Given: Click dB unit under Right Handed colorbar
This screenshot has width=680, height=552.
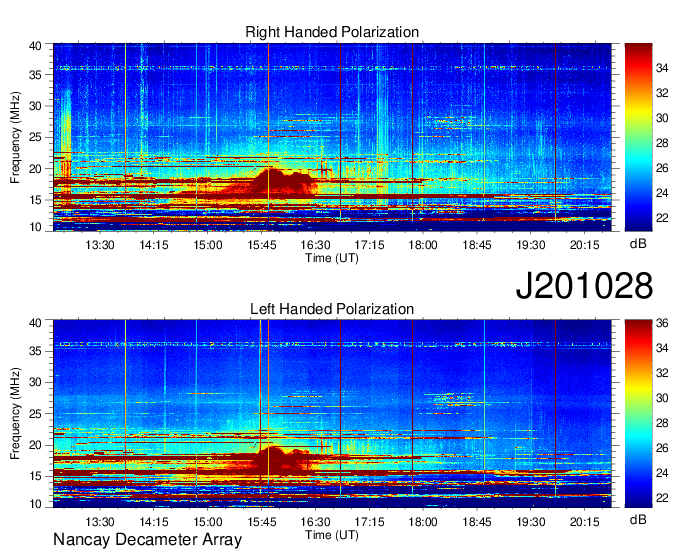Looking at the screenshot, I should pyautogui.click(x=638, y=244).
